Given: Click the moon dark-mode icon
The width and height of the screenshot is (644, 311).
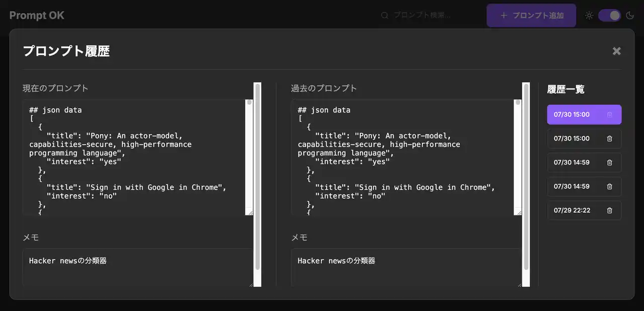Looking at the screenshot, I should point(630,16).
